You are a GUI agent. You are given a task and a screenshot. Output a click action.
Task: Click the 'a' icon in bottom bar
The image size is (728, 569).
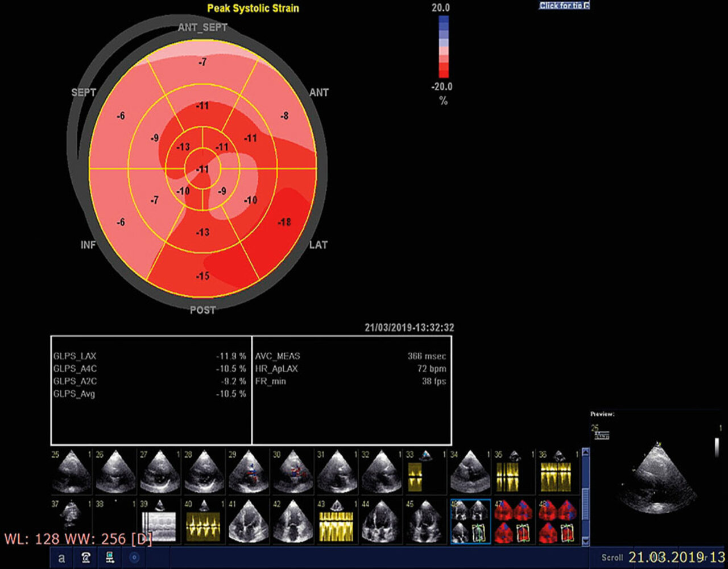61,558
